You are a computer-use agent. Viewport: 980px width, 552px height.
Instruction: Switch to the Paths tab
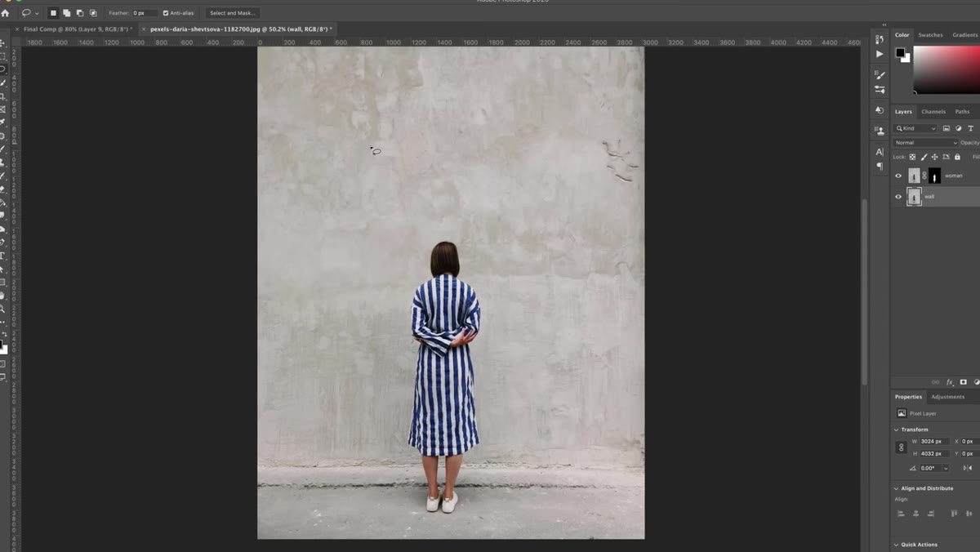[x=962, y=112]
